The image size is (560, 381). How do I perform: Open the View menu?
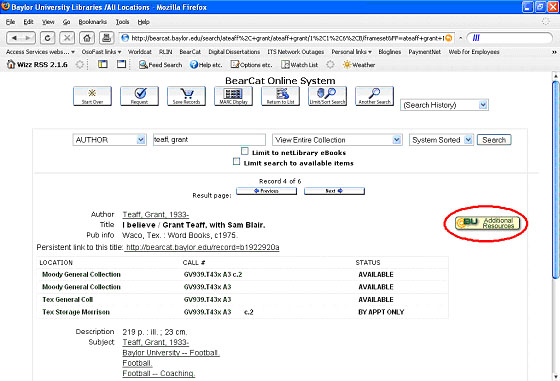[x=48, y=22]
